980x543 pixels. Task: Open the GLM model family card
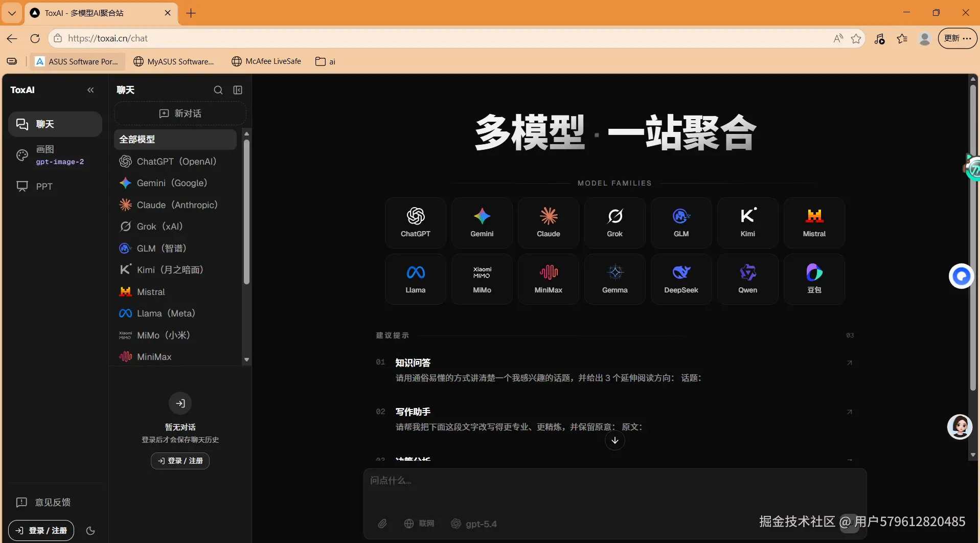coord(681,223)
